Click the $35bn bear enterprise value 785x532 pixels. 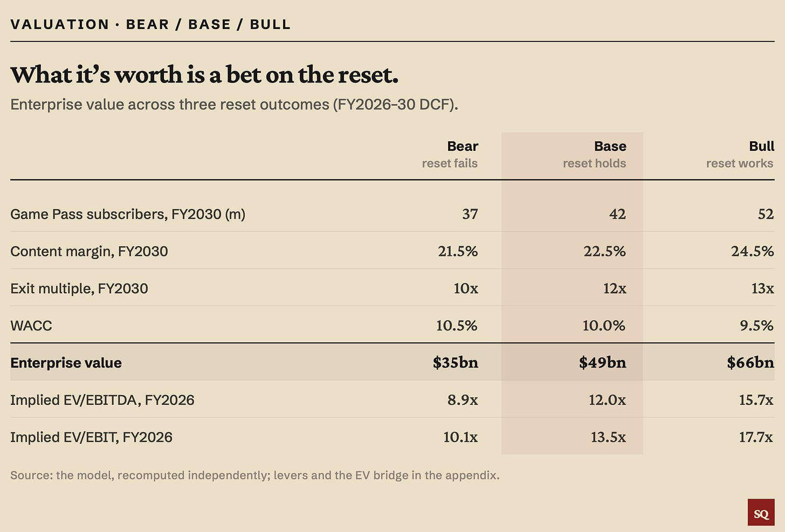[x=455, y=362]
